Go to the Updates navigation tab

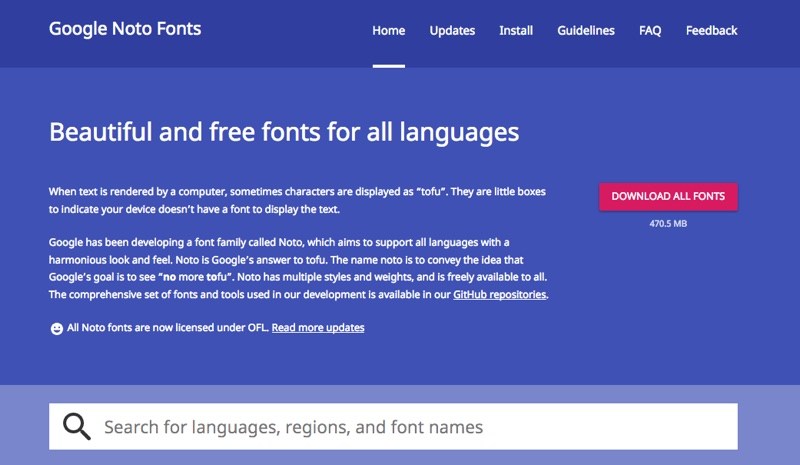[x=452, y=31]
